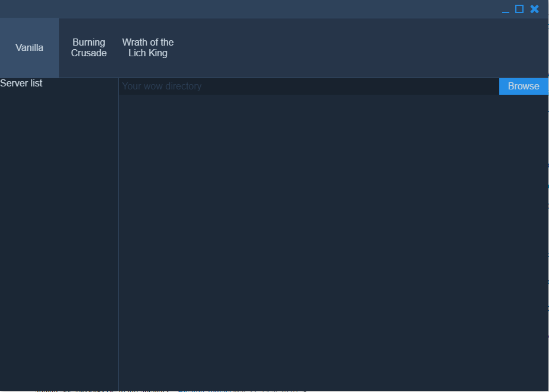Screen dimensions: 549x392
Task: Choose the Vanilla expansion
Action: (30, 48)
